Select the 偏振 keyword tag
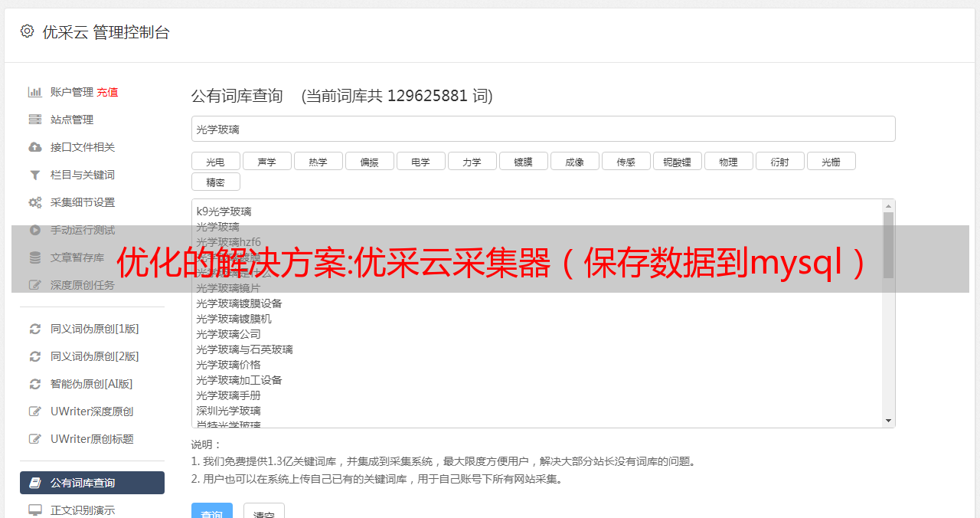 (369, 161)
